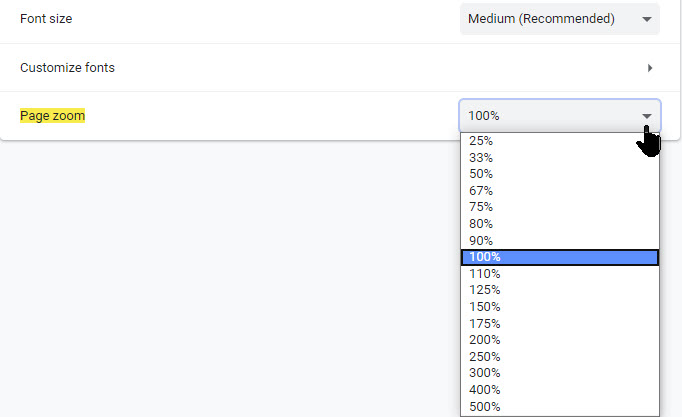Choose 33% from the zoom list

coord(559,157)
